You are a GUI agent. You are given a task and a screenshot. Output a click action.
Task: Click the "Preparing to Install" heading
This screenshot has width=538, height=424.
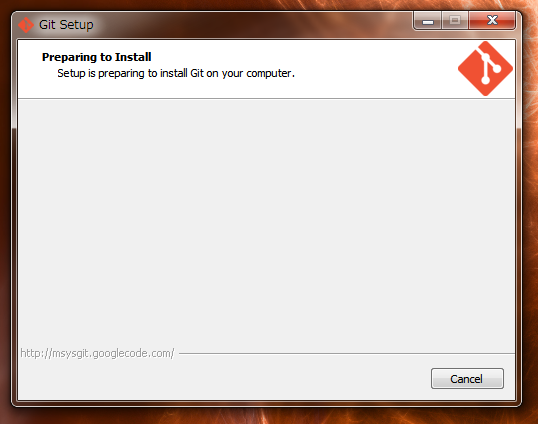coord(96,57)
